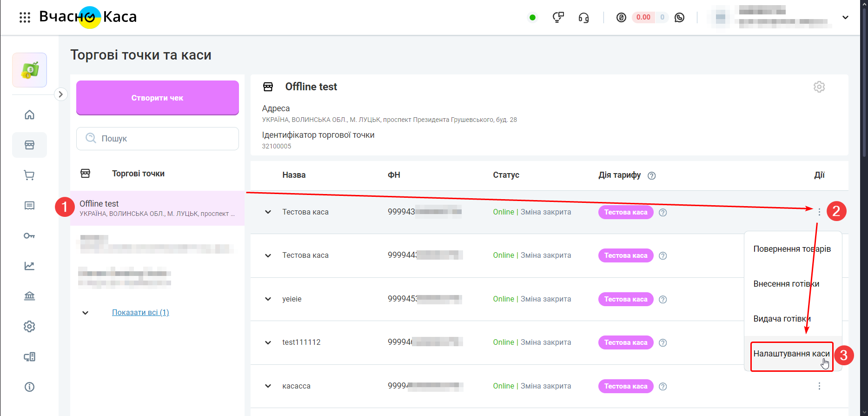Screen dimensions: 868x416
Task: Open the receipts list sidebar icon
Action: [29, 205]
